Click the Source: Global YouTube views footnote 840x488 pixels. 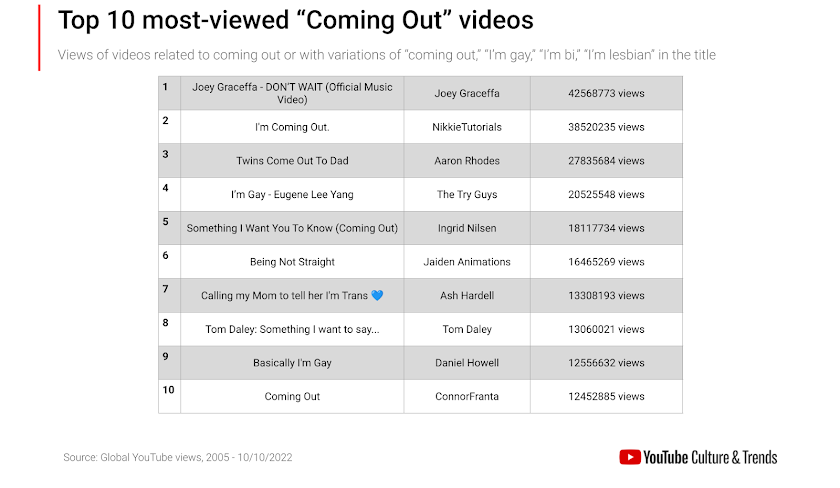pos(178,457)
